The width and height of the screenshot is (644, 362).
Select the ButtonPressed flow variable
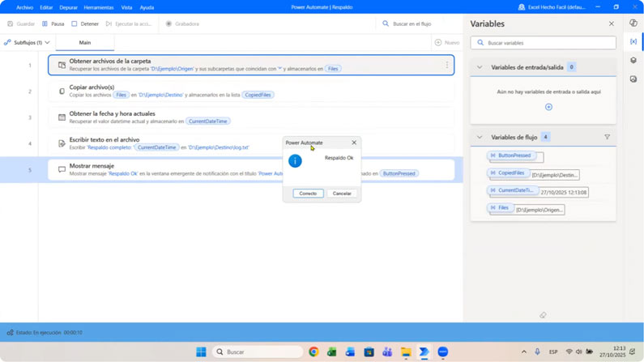(x=511, y=155)
